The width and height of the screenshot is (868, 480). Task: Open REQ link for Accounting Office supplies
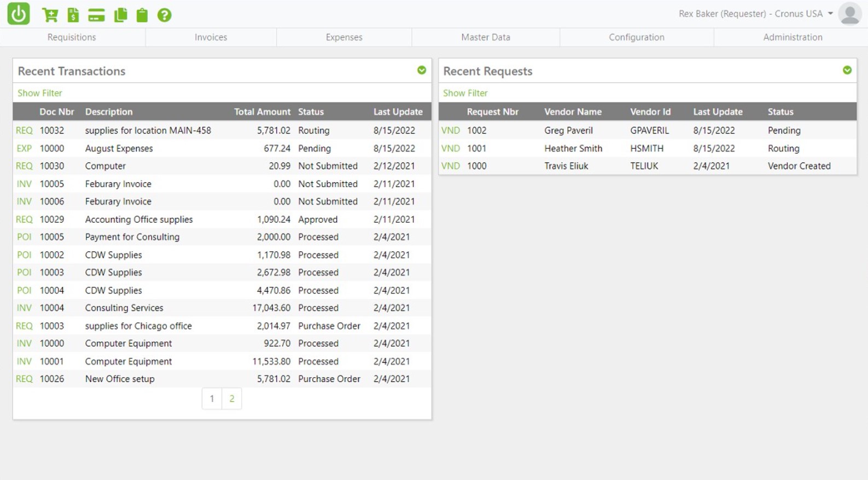click(24, 219)
